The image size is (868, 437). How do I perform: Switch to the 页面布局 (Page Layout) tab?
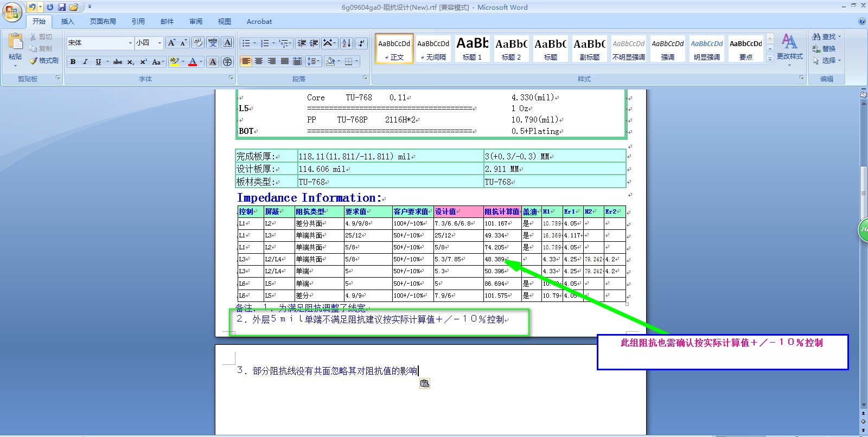(103, 22)
